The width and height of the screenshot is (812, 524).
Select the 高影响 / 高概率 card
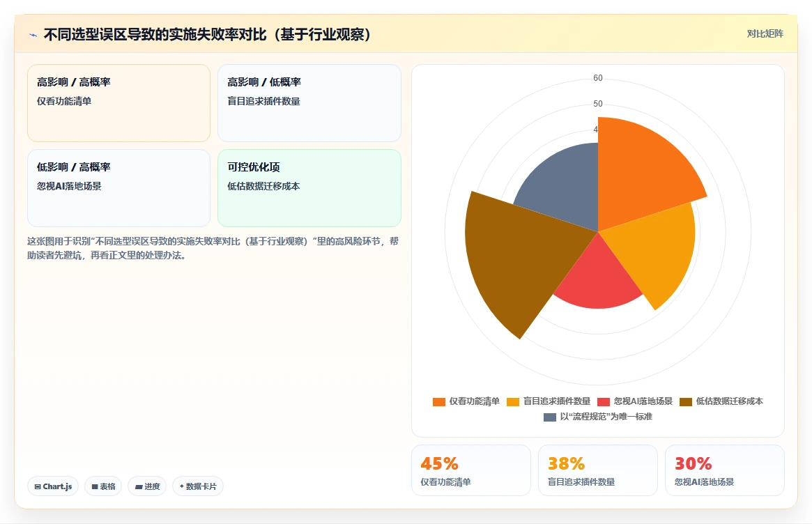pos(118,103)
